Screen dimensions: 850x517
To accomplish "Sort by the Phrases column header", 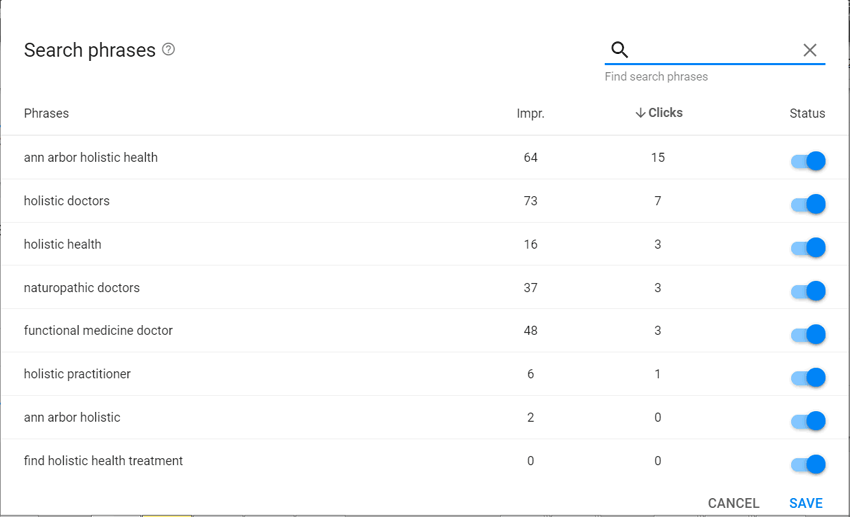I will click(x=46, y=113).
